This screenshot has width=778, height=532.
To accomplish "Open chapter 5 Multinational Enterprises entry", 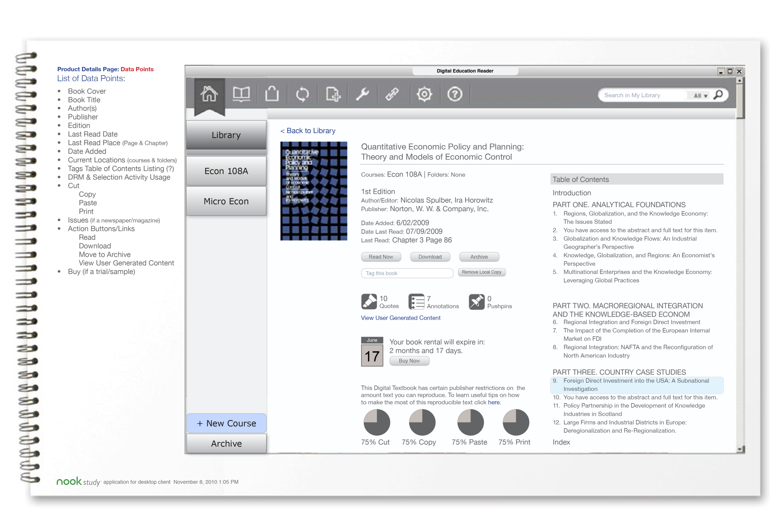I will [632, 276].
